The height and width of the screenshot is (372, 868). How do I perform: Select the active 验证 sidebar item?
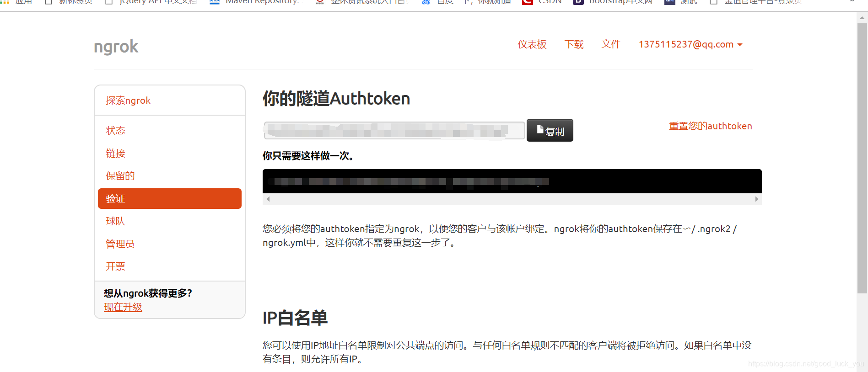pyautogui.click(x=170, y=199)
